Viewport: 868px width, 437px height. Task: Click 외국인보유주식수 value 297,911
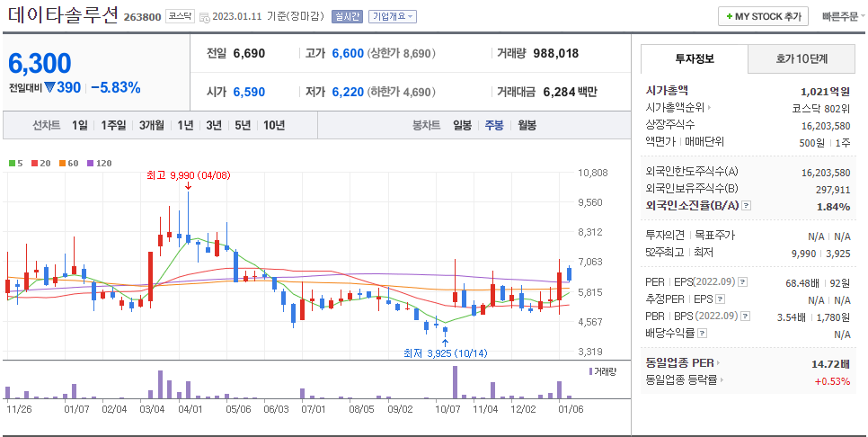833,190
